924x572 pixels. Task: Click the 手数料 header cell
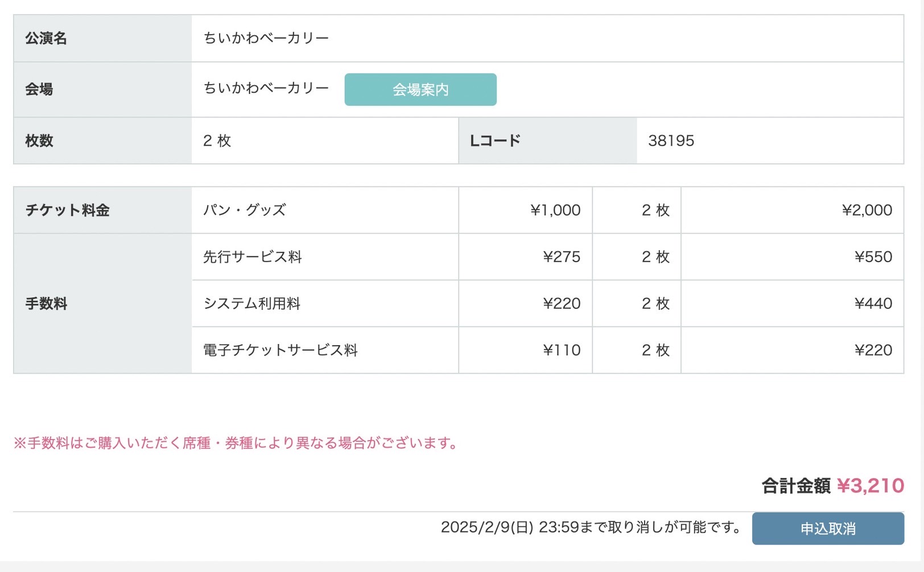(x=46, y=304)
